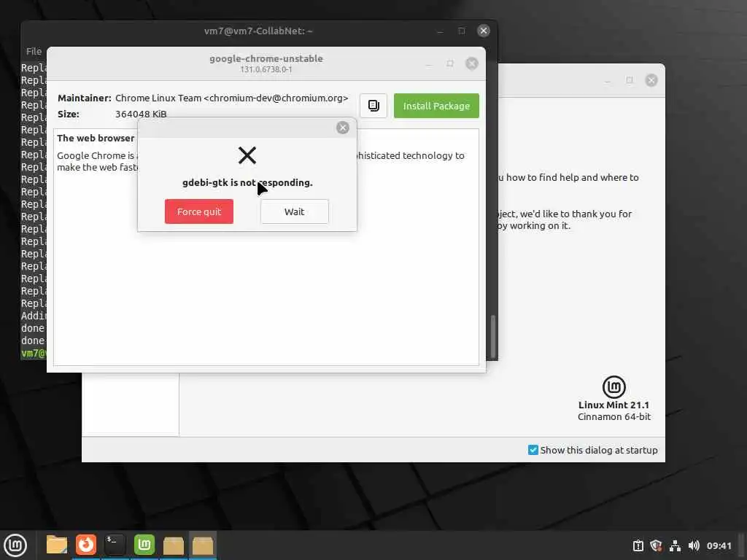Launch Firefox from the taskbar
The image size is (747, 560).
pyautogui.click(x=86, y=545)
